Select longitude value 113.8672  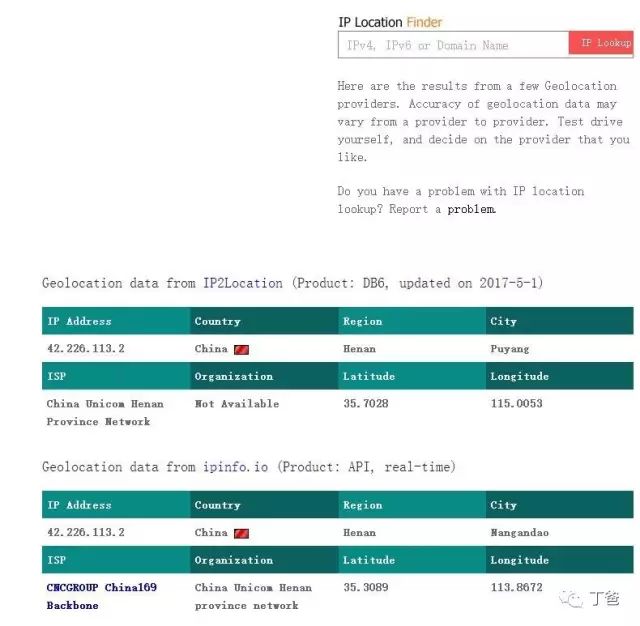(516, 587)
